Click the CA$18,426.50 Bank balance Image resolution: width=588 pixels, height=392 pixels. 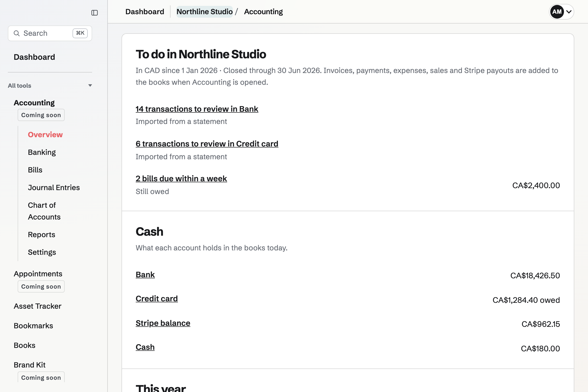(535, 275)
